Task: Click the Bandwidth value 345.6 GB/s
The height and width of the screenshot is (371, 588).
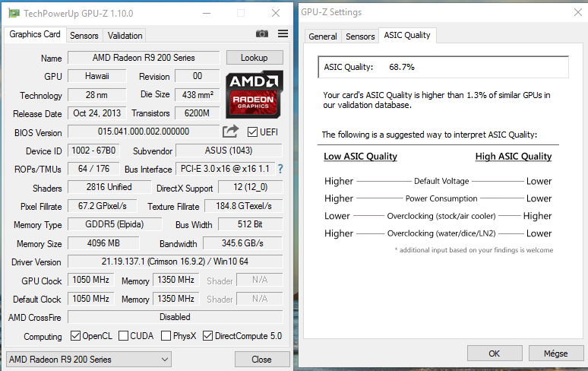Action: coord(242,243)
